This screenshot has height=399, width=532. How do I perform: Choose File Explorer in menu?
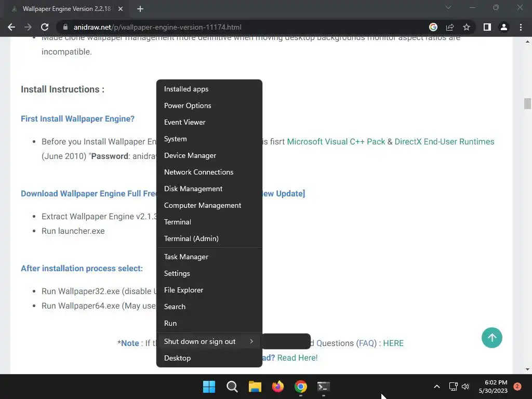pos(209,290)
